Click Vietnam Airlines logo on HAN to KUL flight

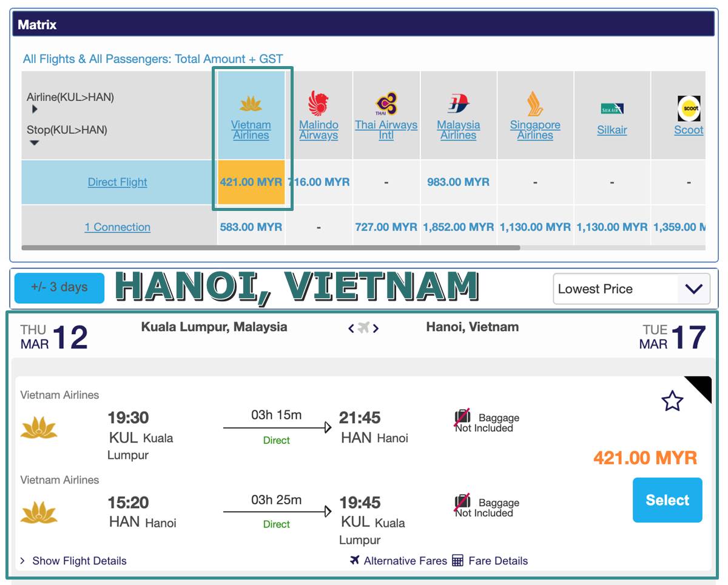click(x=39, y=513)
